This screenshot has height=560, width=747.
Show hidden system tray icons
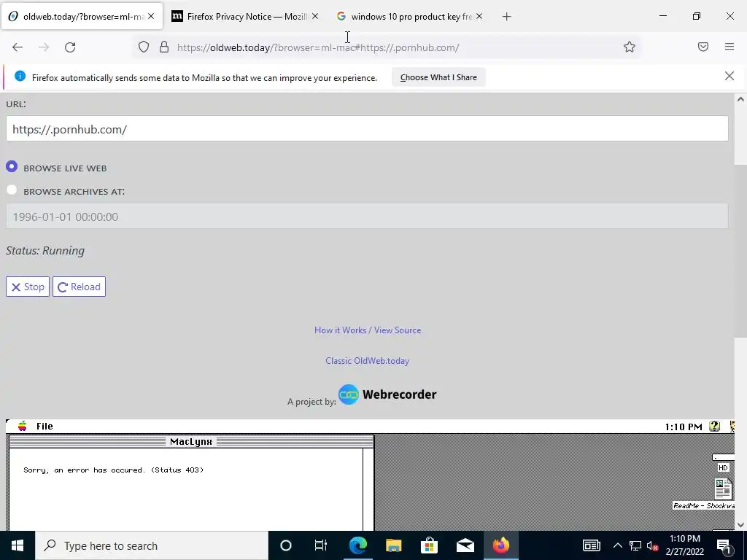(x=617, y=545)
